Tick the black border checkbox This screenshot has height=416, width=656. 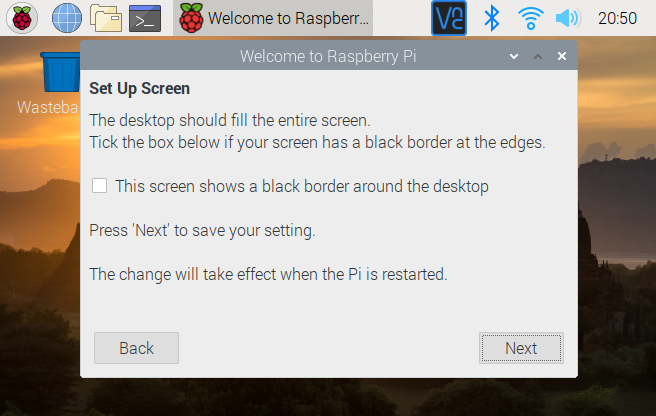pos(99,185)
